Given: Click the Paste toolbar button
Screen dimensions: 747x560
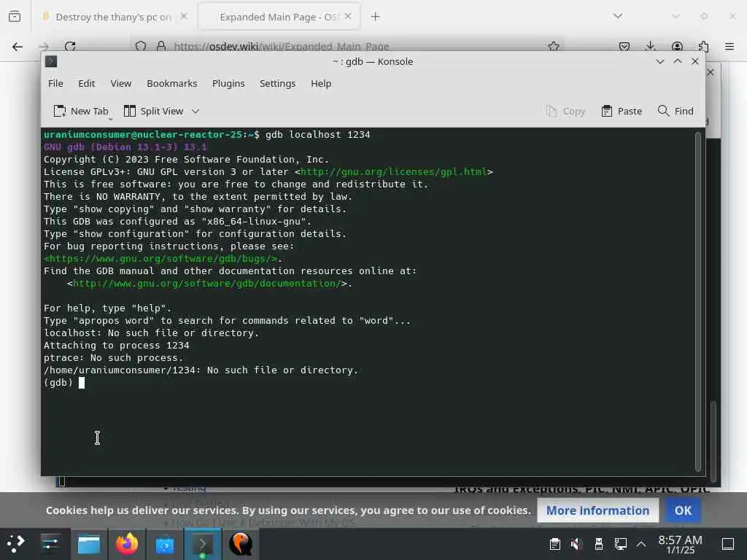Looking at the screenshot, I should point(622,111).
